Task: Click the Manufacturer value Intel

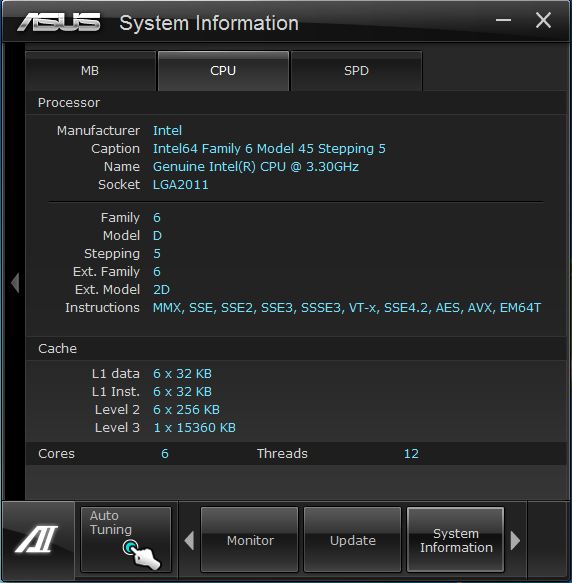Action: pyautogui.click(x=167, y=131)
